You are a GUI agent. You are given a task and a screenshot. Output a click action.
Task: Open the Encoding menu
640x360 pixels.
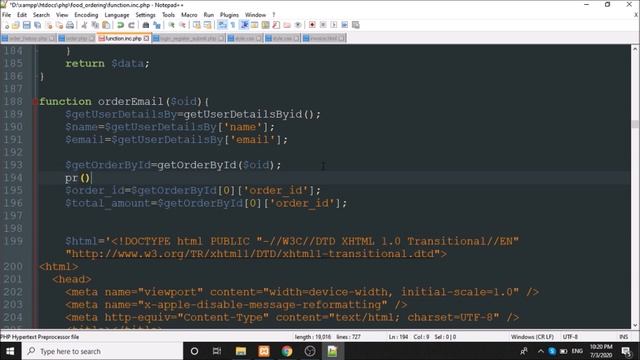(x=86, y=15)
